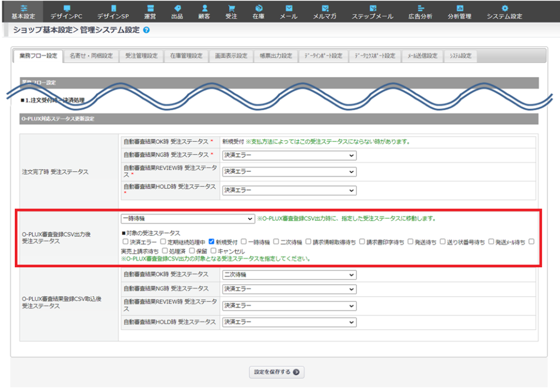Go to 顧客 via person icon
Viewport: 560px width, 392px height.
pos(204,8)
